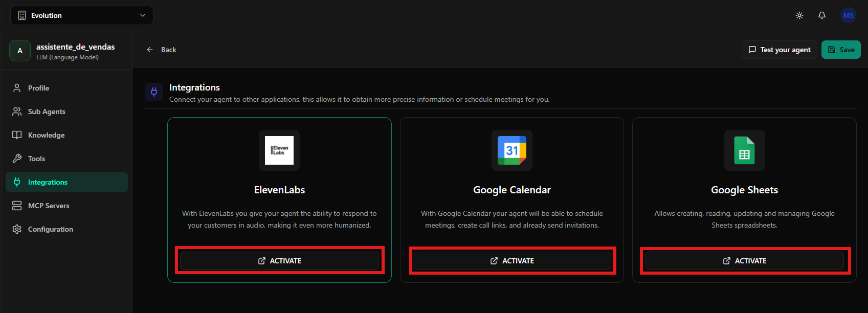Activate the ElevenLabs integration
This screenshot has height=313, width=868.
click(x=279, y=261)
